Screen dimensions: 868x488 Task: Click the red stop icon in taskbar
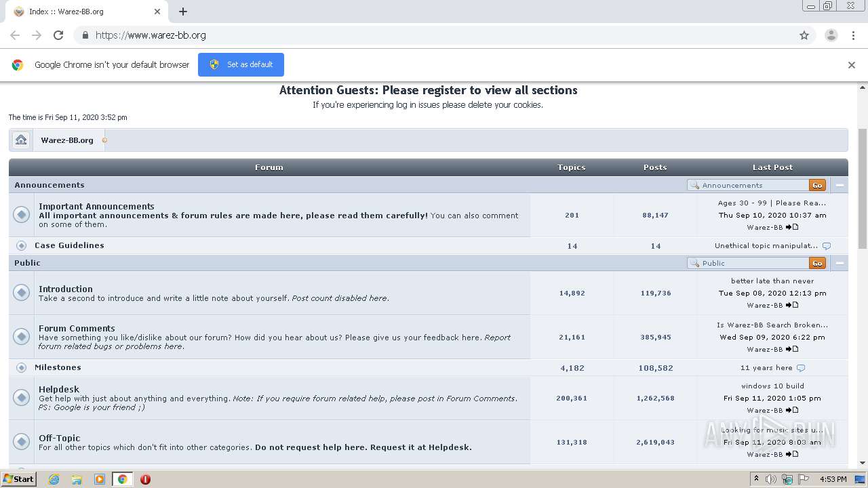[145, 479]
